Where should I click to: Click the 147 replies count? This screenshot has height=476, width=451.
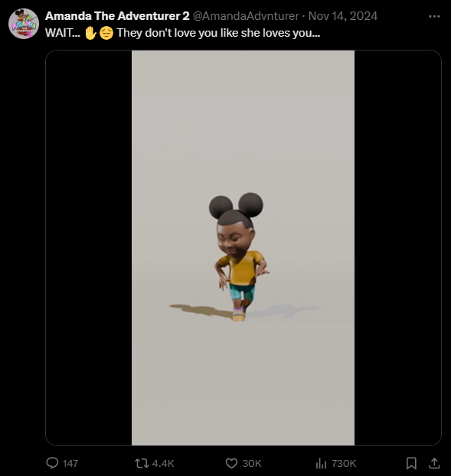coord(70,464)
